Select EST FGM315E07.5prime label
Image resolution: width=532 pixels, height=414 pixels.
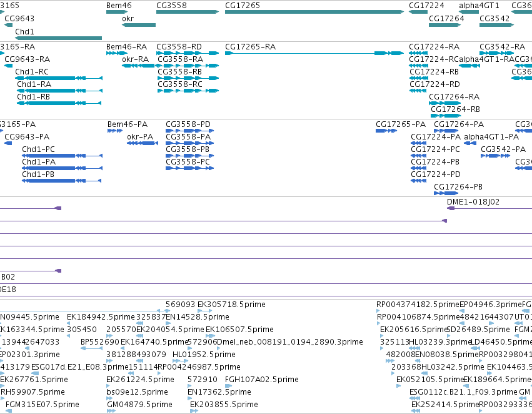(x=43, y=405)
